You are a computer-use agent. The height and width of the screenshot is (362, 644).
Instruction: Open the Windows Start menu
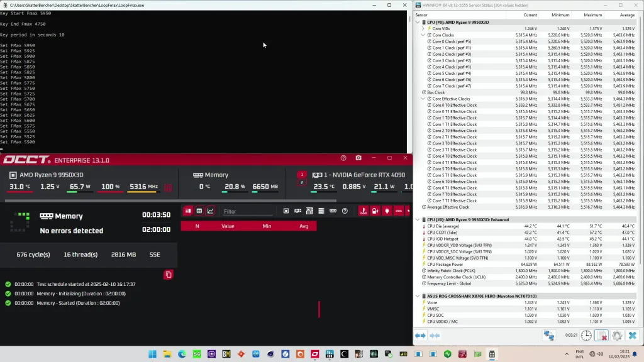pyautogui.click(x=152, y=354)
